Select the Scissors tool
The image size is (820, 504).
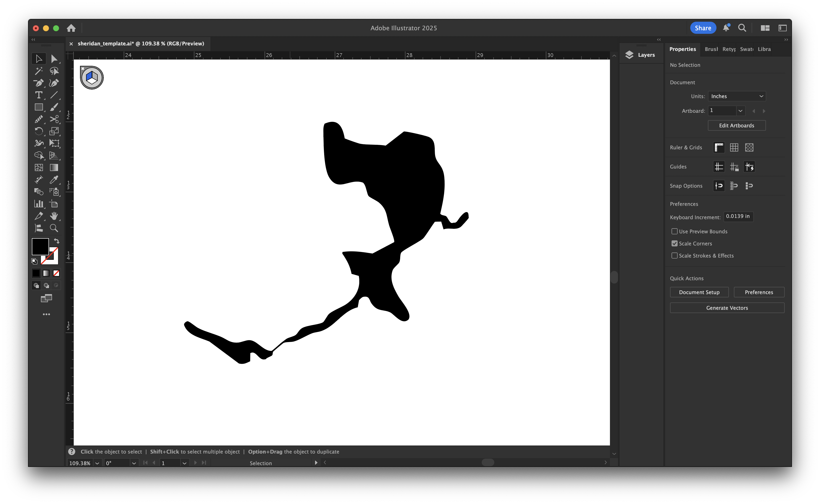pyautogui.click(x=54, y=119)
